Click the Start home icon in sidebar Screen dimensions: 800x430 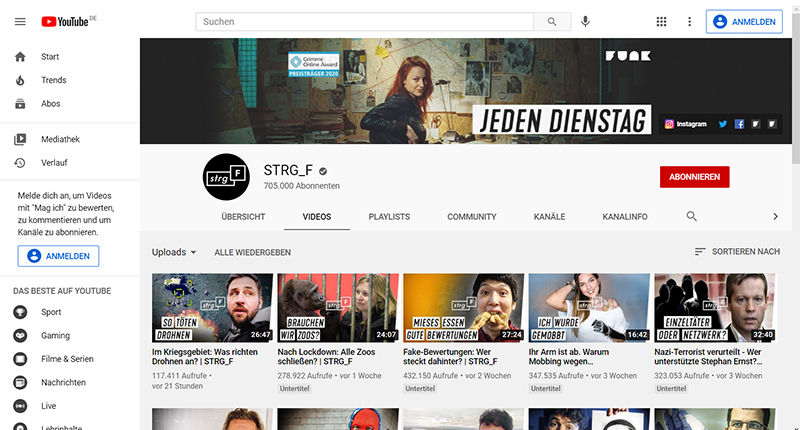20,57
